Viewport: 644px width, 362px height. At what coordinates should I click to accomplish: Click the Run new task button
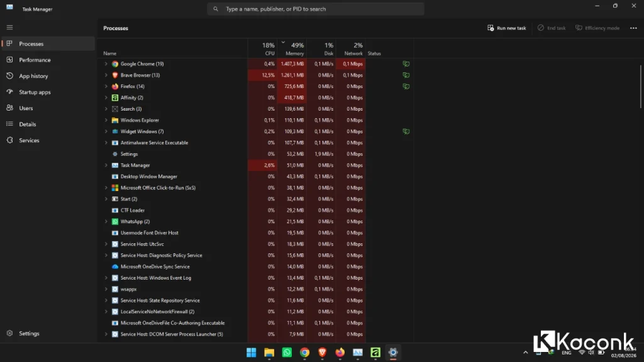pos(506,28)
